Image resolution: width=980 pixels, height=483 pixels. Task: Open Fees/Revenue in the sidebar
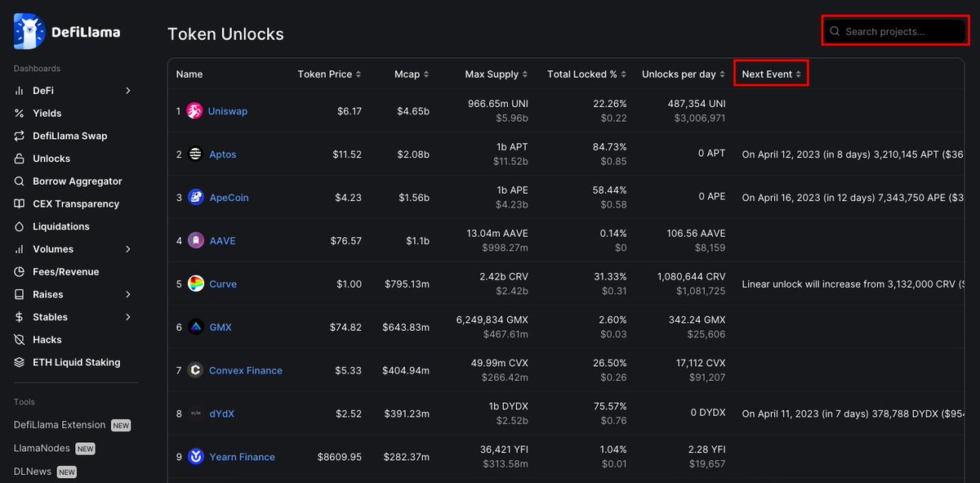point(66,271)
